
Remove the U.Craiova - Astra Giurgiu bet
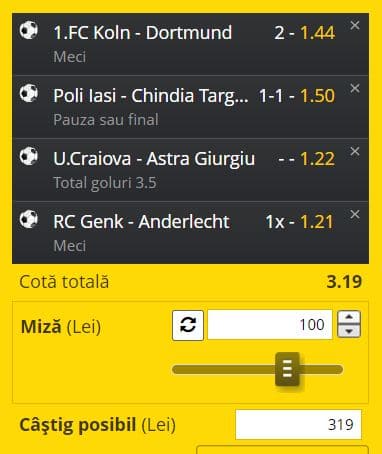(355, 151)
